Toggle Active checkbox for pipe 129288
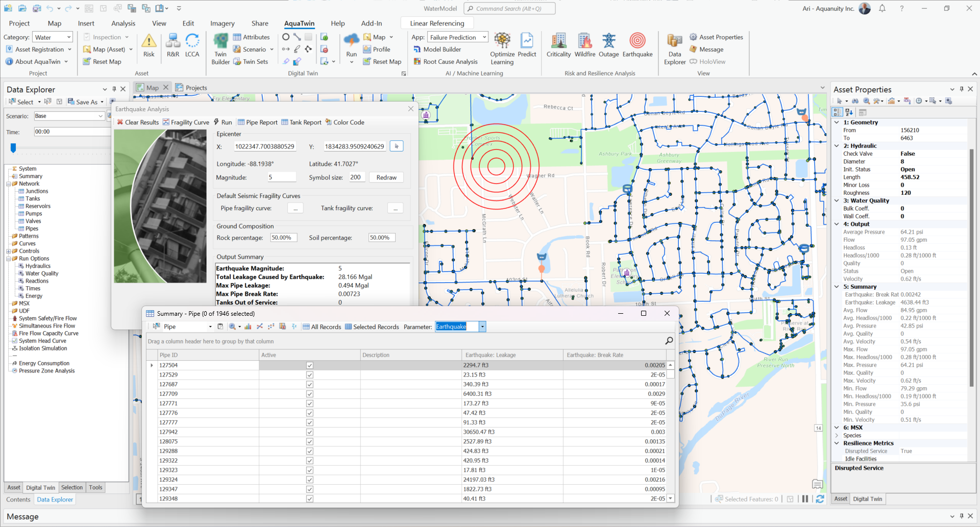Viewport: 980px width, 527px height. click(x=309, y=451)
